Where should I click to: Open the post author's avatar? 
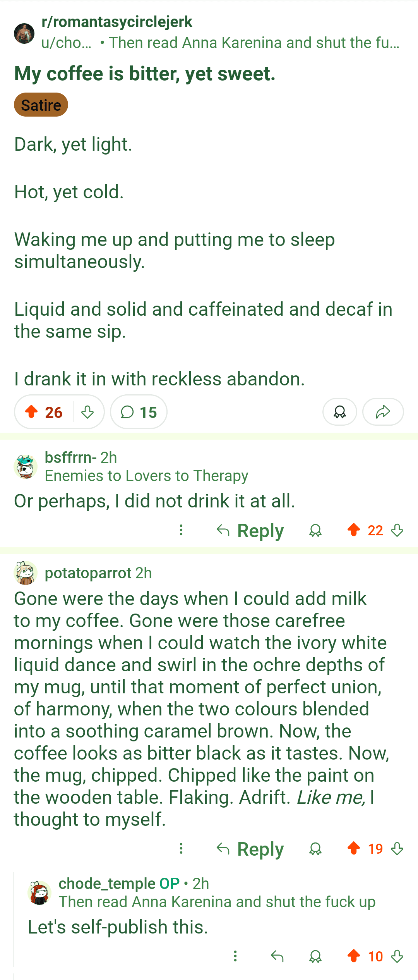[x=24, y=33]
